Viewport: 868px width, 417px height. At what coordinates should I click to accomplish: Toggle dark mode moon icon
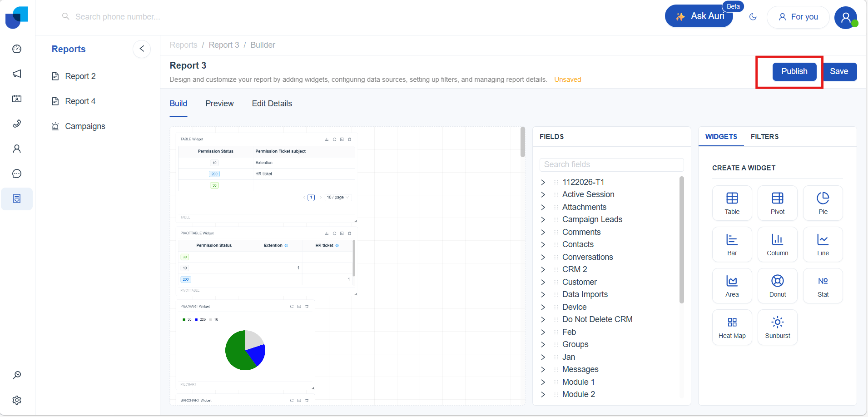(x=753, y=17)
